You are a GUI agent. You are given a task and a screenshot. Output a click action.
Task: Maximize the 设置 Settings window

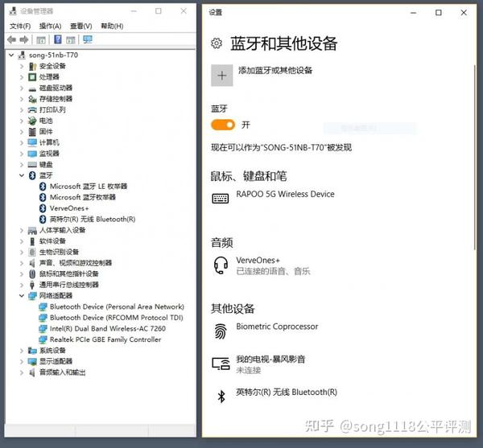439,13
